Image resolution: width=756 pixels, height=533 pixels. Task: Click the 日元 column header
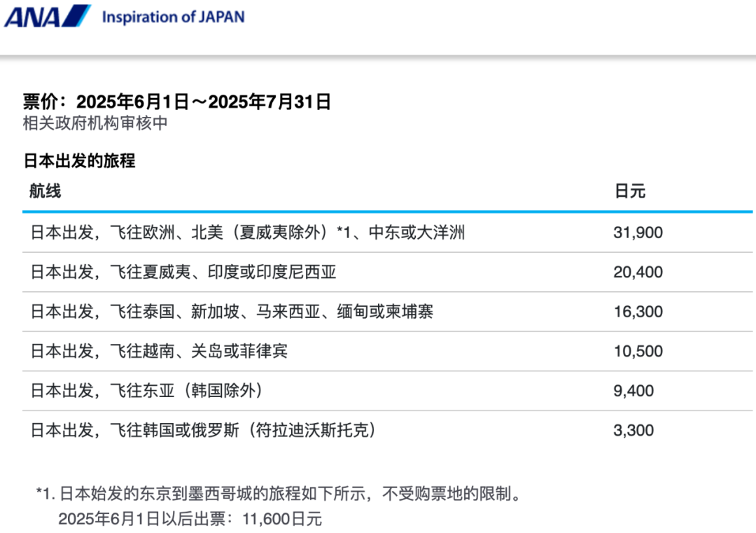coord(630,191)
